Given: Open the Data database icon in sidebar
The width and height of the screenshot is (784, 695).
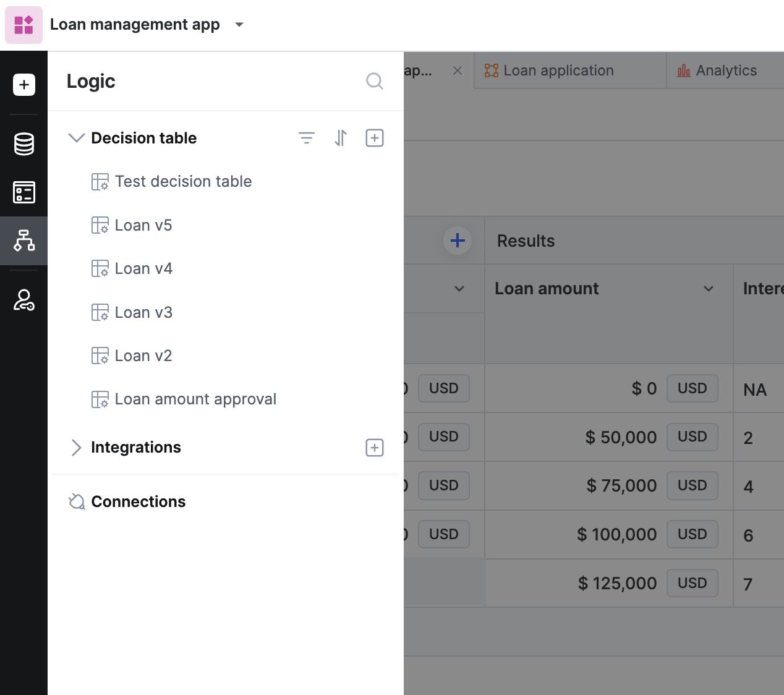Looking at the screenshot, I should click(24, 144).
